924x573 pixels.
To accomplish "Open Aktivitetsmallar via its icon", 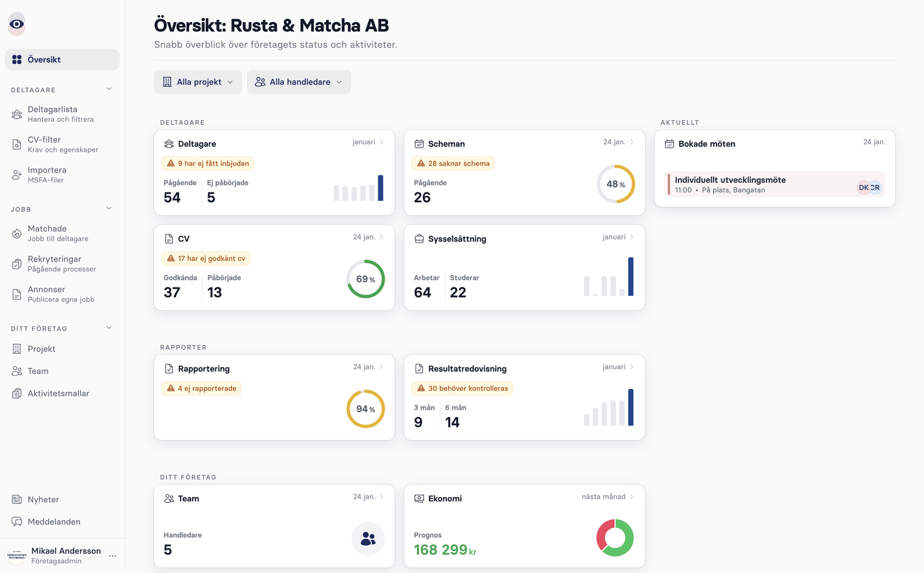I will (x=16, y=393).
